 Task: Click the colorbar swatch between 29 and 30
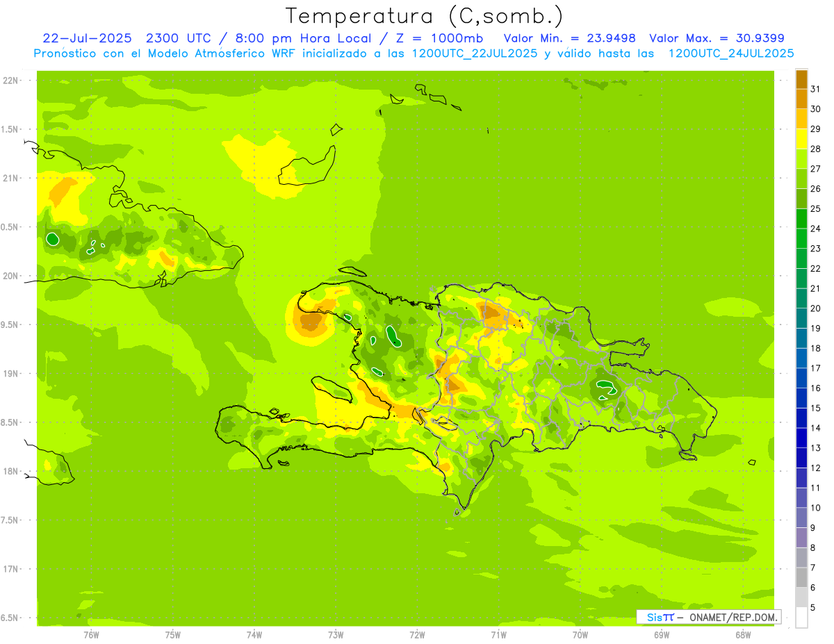pyautogui.click(x=801, y=119)
